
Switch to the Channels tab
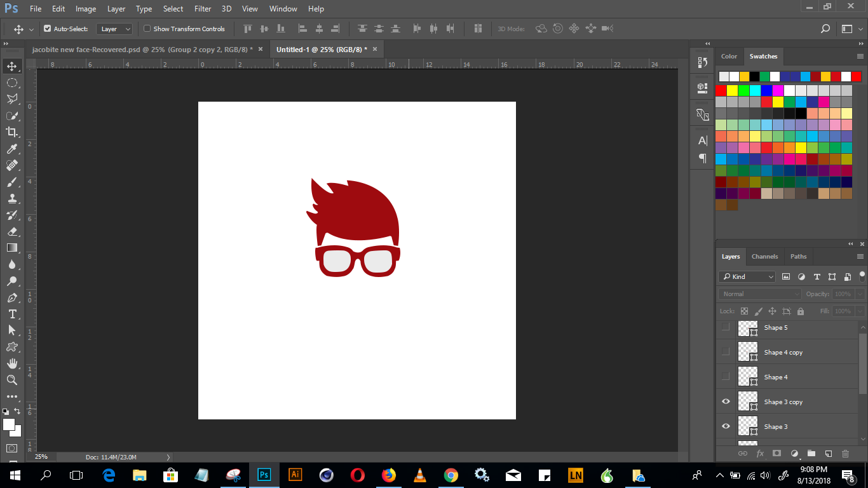click(x=764, y=257)
